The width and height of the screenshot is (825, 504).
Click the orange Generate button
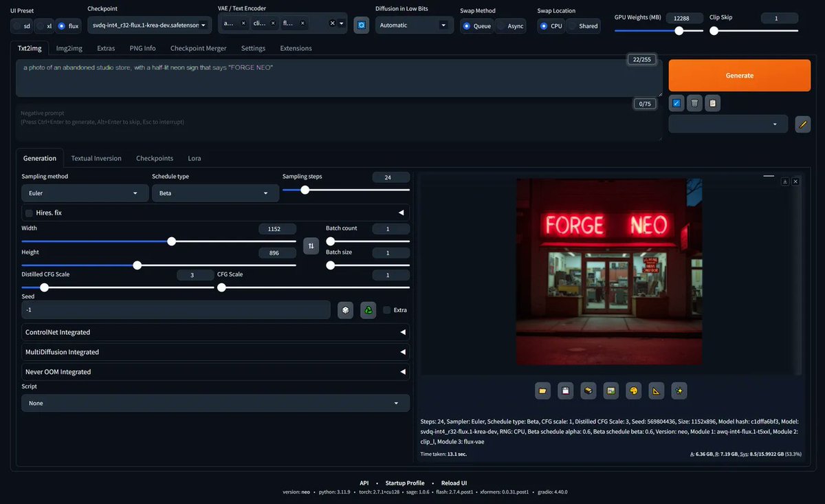tap(740, 76)
